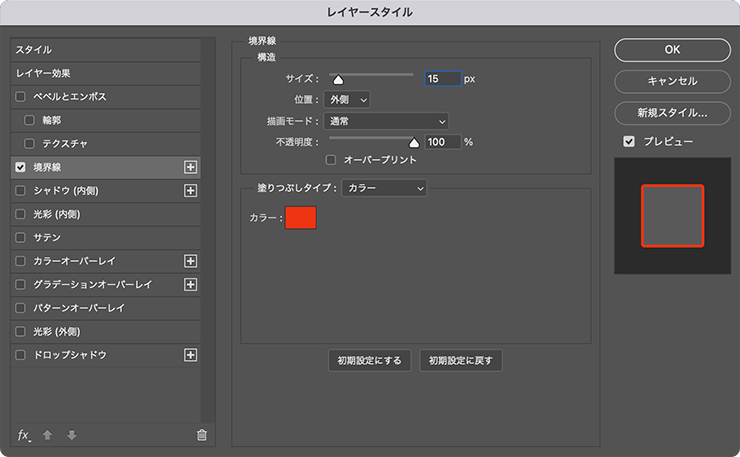Toggle the プレビュー checkbox
Screen dimensions: 740x457
(x=629, y=141)
